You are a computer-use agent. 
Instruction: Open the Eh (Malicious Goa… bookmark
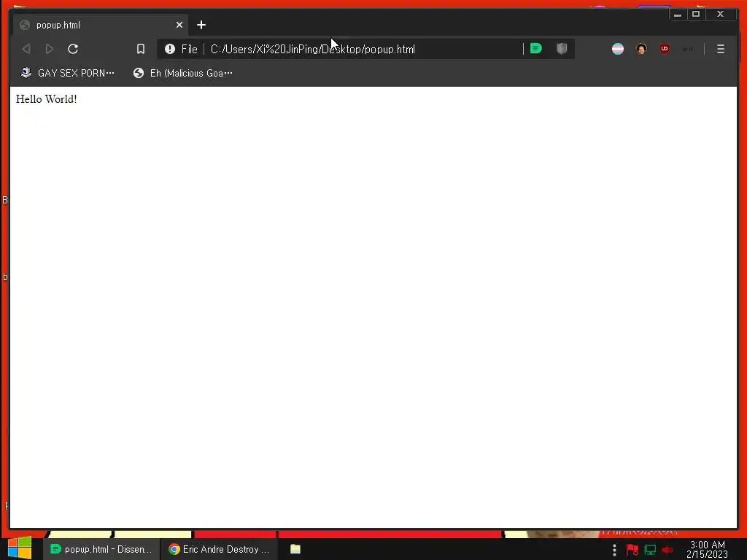183,73
